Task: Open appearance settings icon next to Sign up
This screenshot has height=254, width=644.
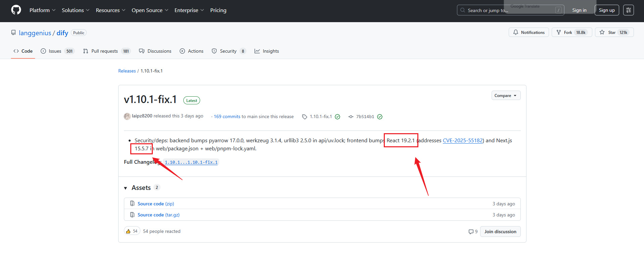Action: [x=629, y=10]
